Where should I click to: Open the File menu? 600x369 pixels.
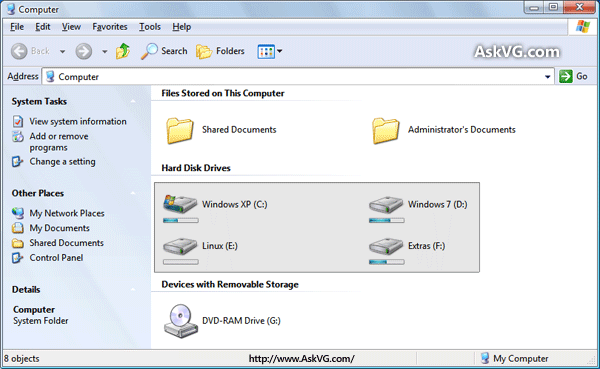[x=17, y=27]
